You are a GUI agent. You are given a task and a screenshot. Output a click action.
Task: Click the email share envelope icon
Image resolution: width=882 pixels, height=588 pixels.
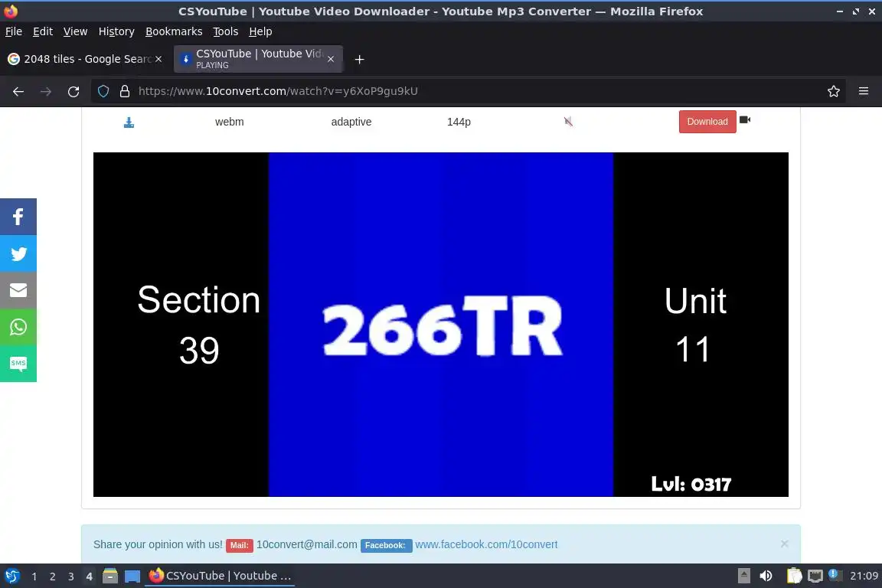[x=18, y=290]
